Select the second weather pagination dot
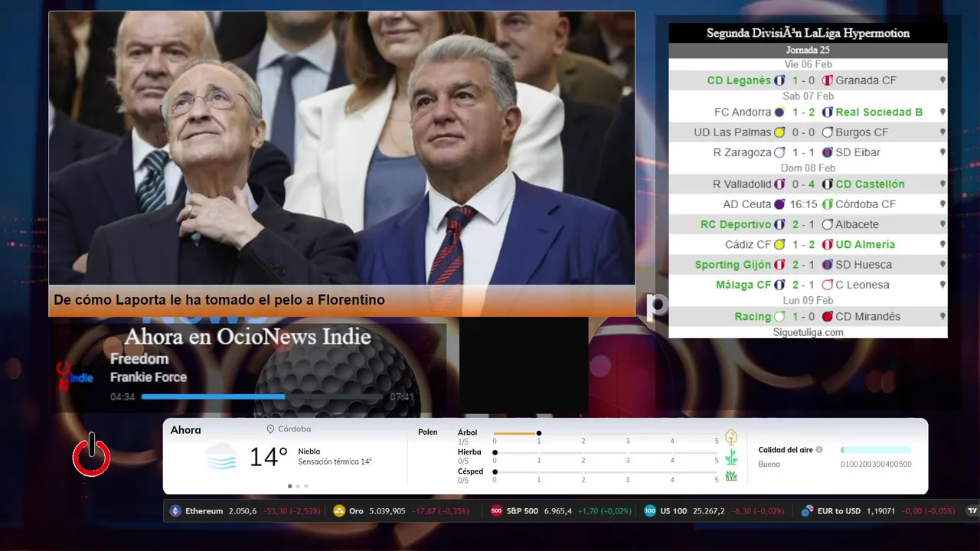The image size is (980, 551). tap(298, 486)
